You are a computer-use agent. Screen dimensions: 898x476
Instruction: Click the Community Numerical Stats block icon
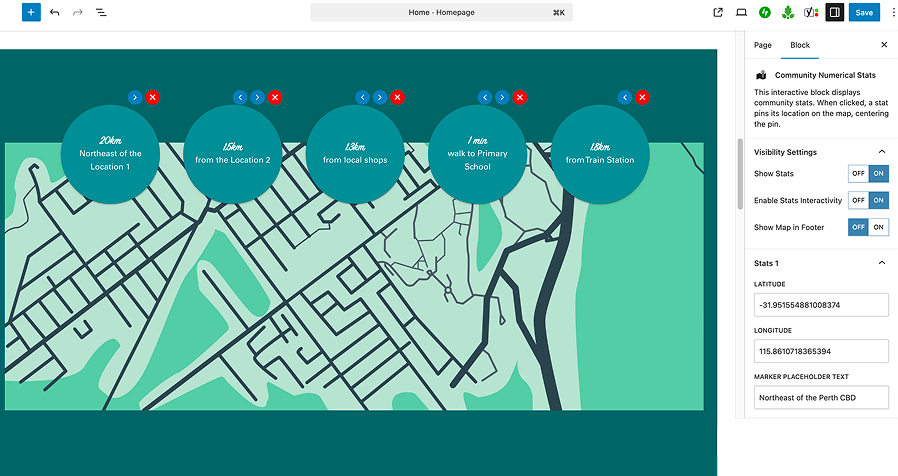point(761,75)
